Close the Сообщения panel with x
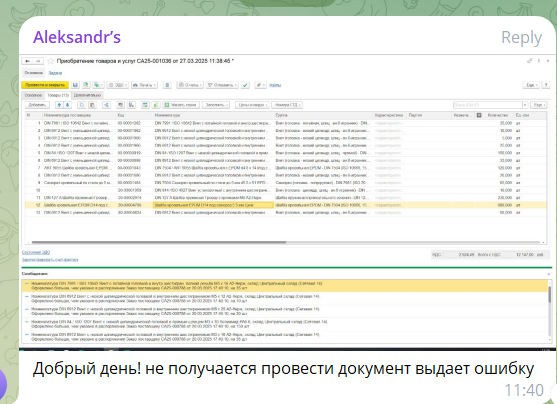This screenshot has height=404, width=557. pos(549,274)
